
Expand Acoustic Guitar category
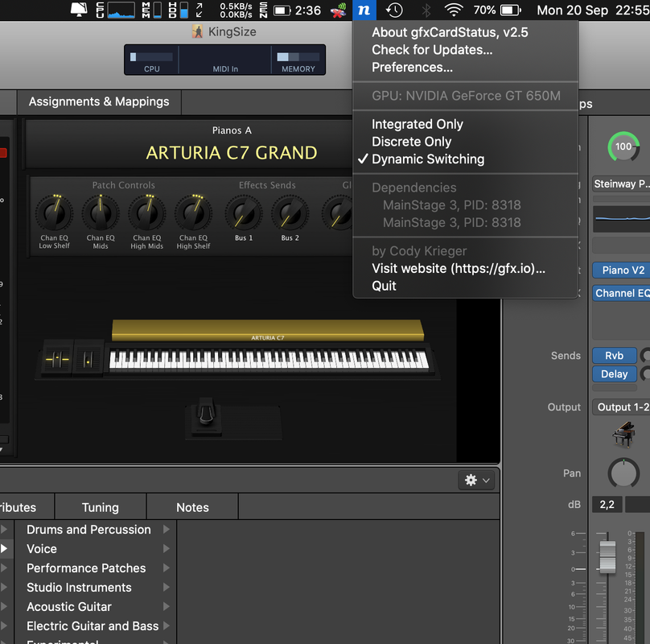pyautogui.click(x=96, y=607)
